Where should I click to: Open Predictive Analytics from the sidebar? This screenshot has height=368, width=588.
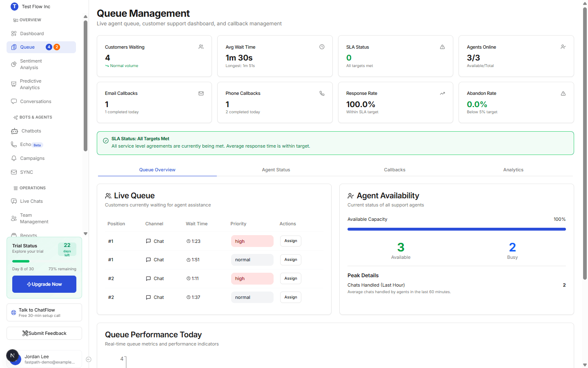click(41, 84)
